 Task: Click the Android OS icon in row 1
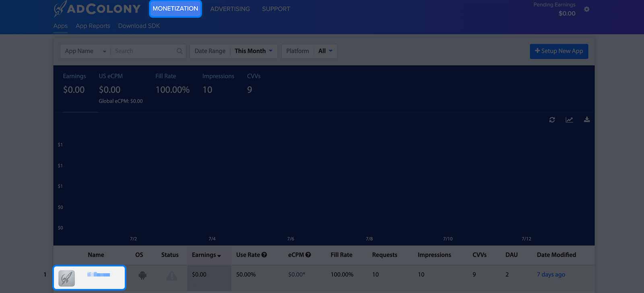coord(142,276)
